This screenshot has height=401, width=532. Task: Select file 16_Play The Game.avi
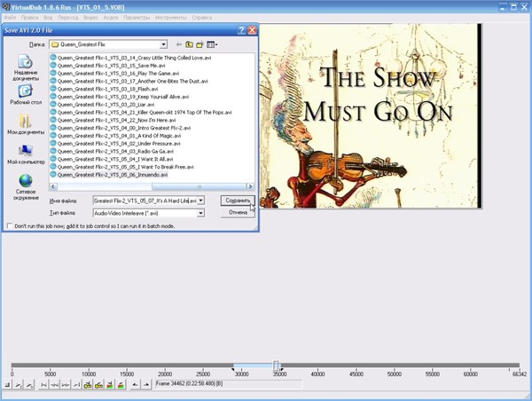[115, 74]
